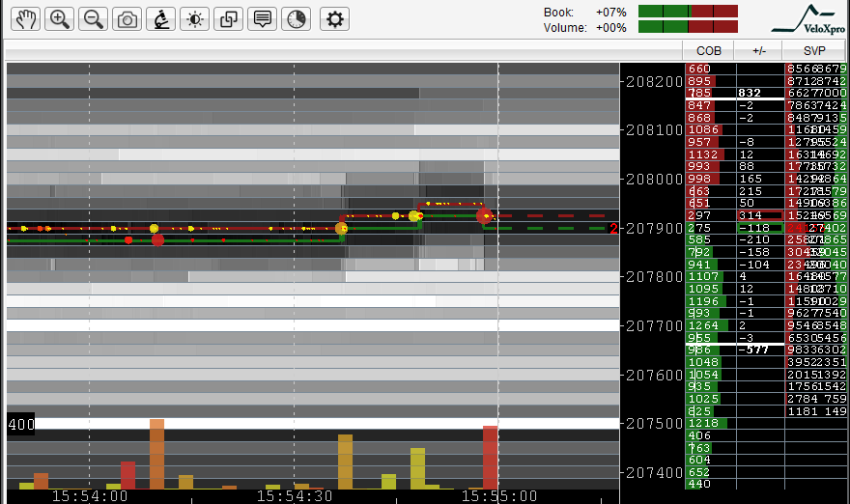The image size is (850, 504).
Task: Click the 88 delta cell
Action: (x=746, y=166)
